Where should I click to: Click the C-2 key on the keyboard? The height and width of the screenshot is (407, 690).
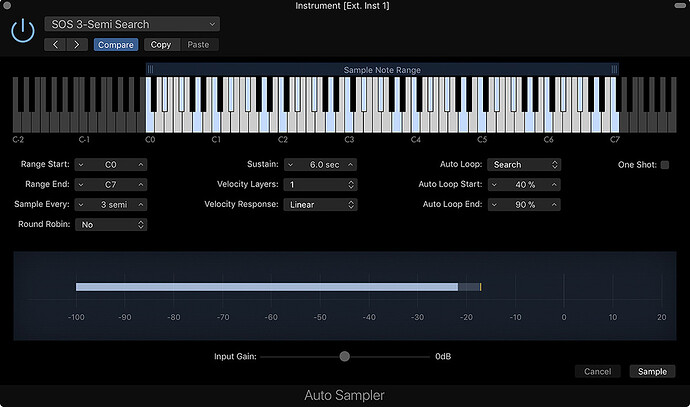17,122
